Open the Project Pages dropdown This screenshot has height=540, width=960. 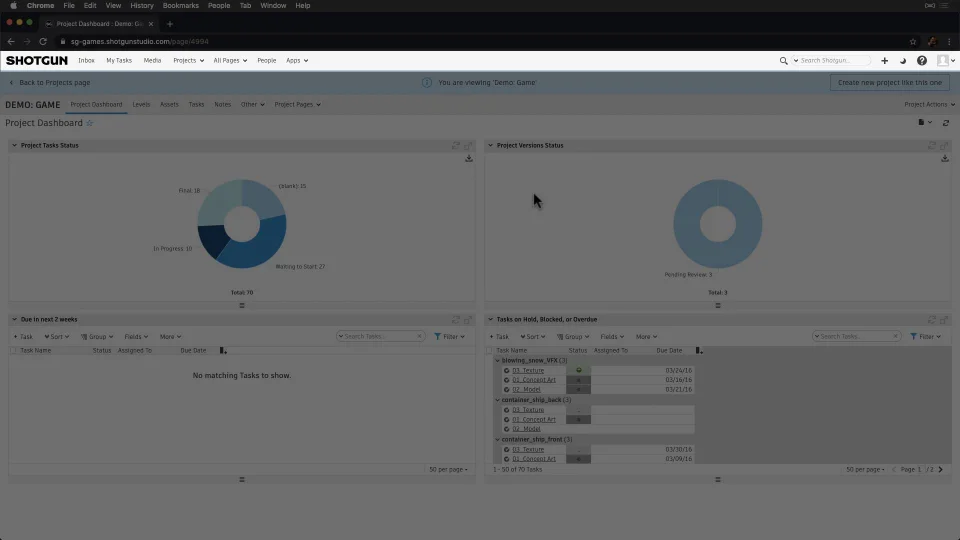coord(298,105)
